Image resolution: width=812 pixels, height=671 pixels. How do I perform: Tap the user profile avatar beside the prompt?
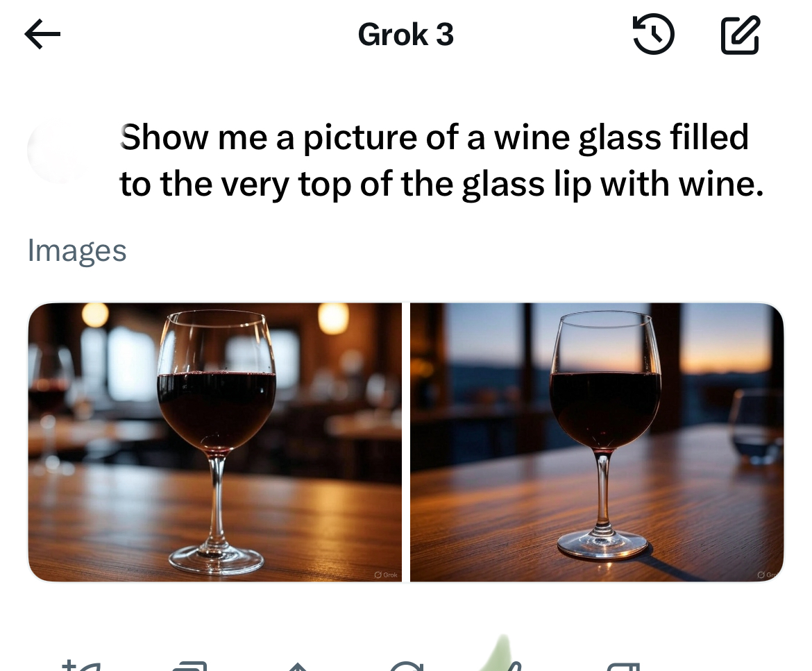59,151
